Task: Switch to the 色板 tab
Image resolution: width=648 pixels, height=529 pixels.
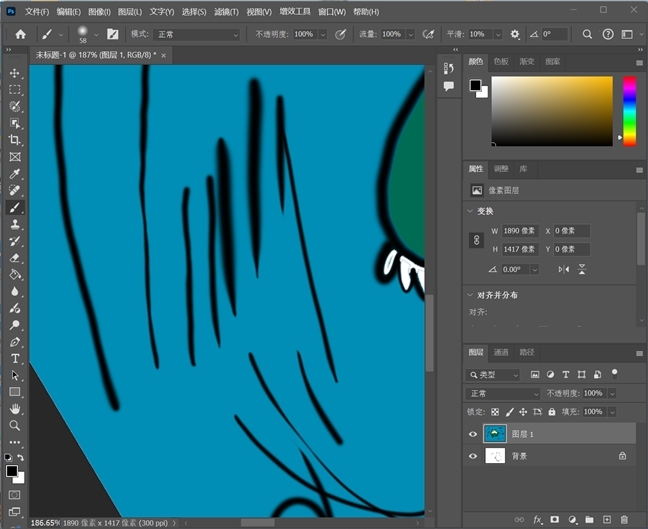Action: click(501, 62)
